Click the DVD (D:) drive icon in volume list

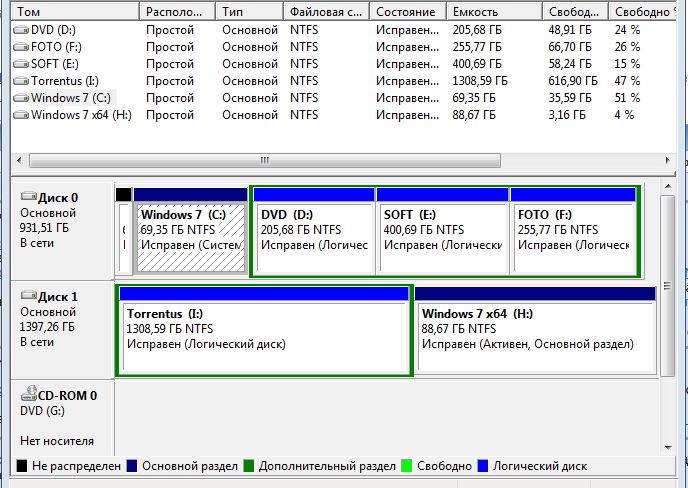pos(21,30)
